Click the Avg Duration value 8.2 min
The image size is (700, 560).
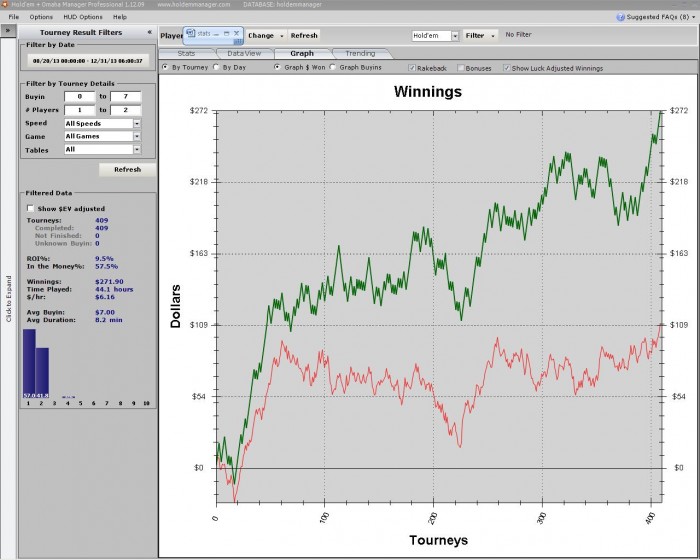click(108, 320)
